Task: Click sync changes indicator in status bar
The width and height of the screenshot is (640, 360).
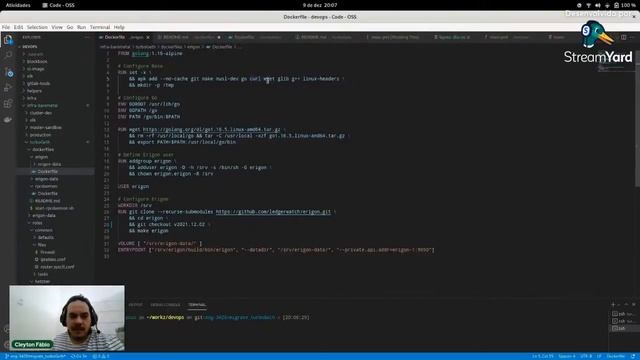Action: coord(79,356)
